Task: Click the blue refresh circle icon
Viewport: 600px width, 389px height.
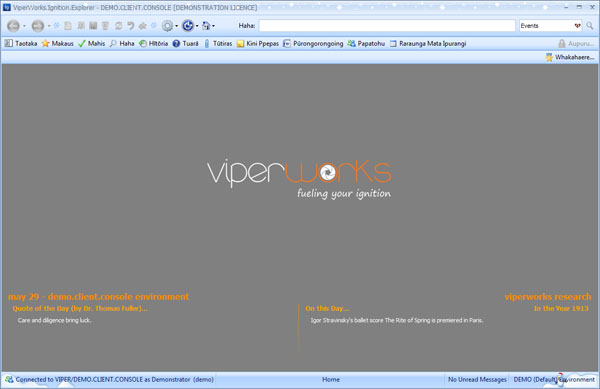Action: tap(188, 26)
